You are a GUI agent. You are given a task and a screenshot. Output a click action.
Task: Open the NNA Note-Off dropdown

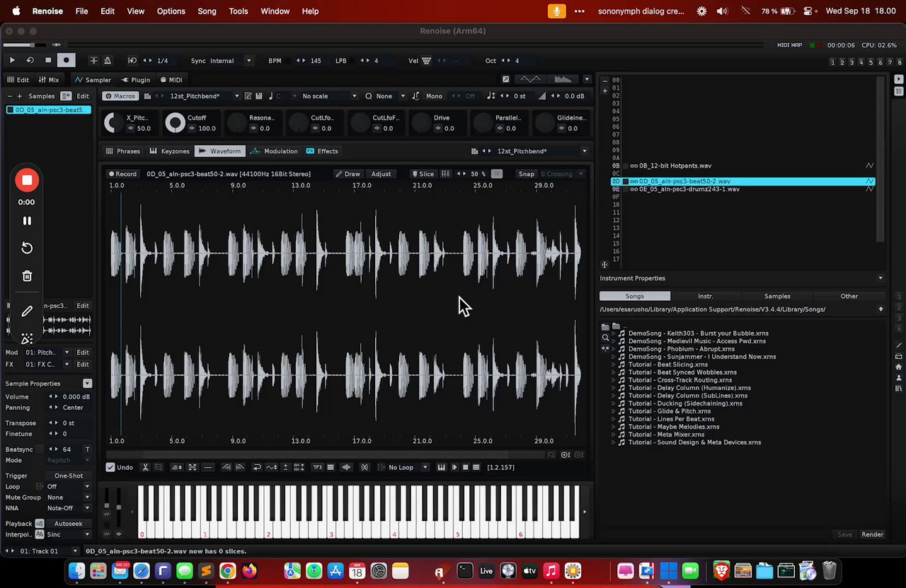pos(69,508)
